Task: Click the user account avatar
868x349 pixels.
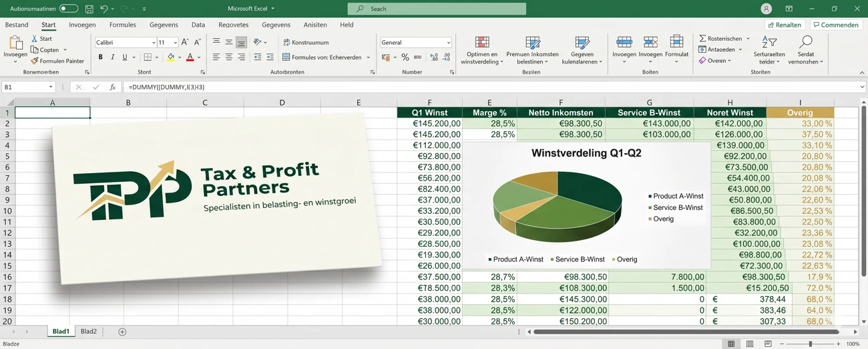Action: 766,9
